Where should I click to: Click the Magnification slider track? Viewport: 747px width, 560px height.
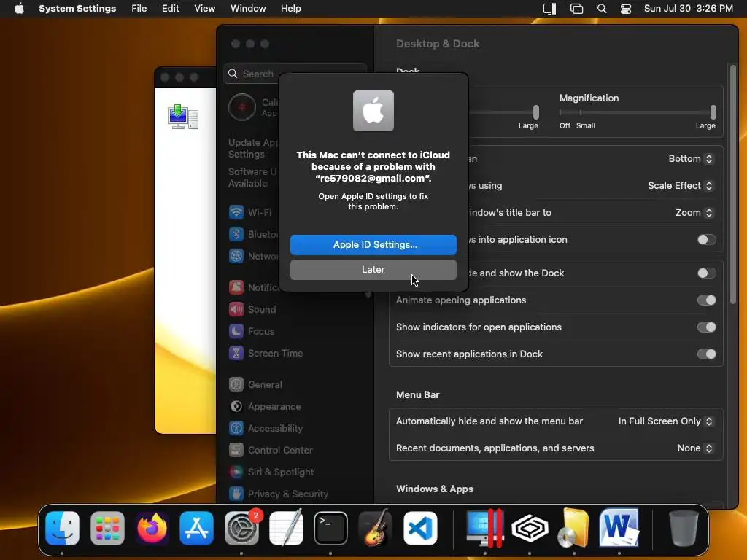click(x=638, y=112)
